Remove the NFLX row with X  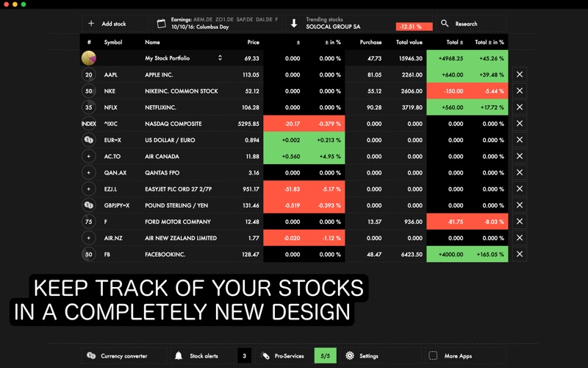coord(520,107)
